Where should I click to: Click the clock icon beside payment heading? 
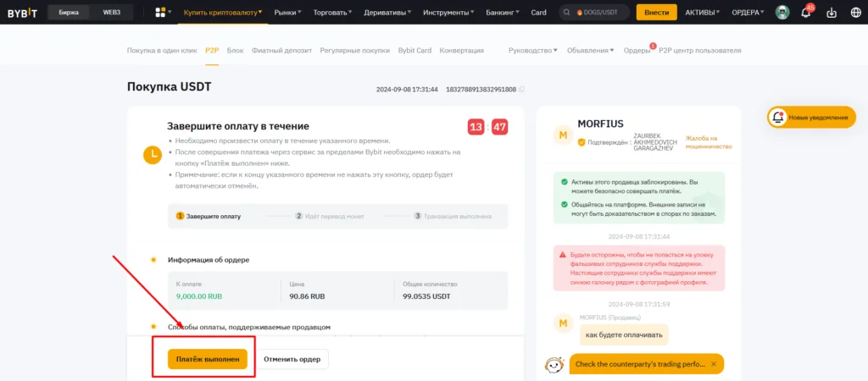(153, 156)
